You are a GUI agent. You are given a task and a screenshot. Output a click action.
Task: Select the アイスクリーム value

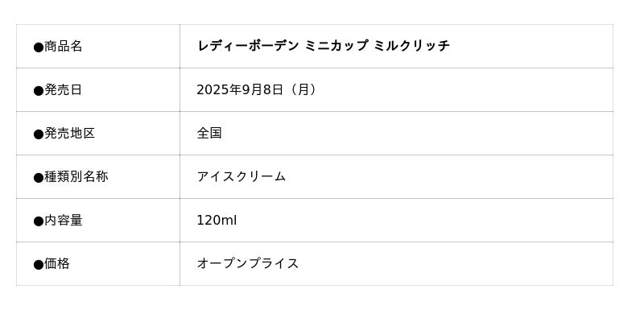click(241, 177)
